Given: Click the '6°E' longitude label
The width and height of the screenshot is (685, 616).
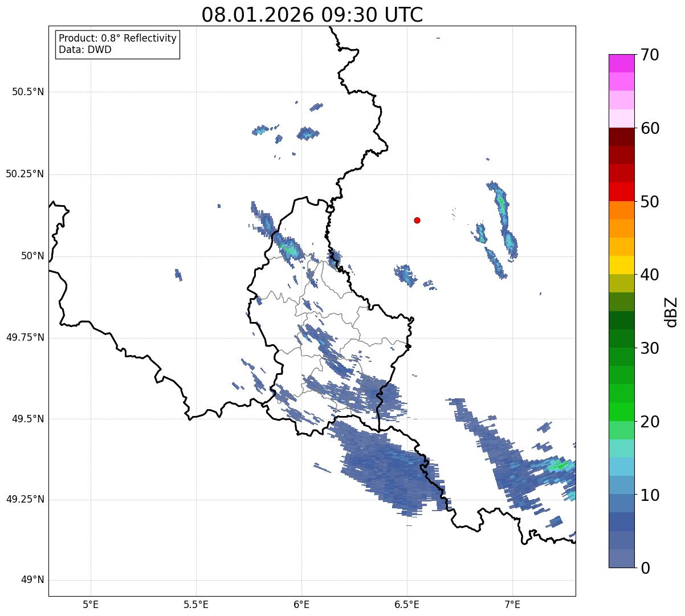Looking at the screenshot, I should tap(301, 604).
